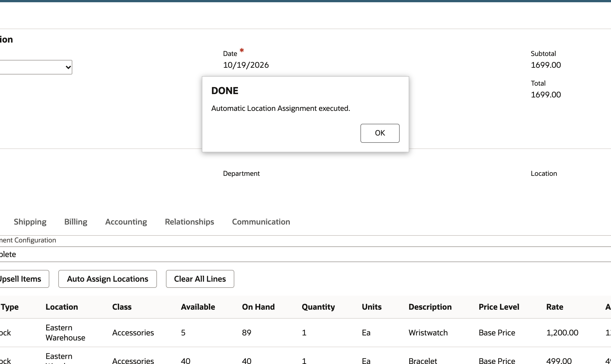Click the Available column header

click(x=198, y=307)
